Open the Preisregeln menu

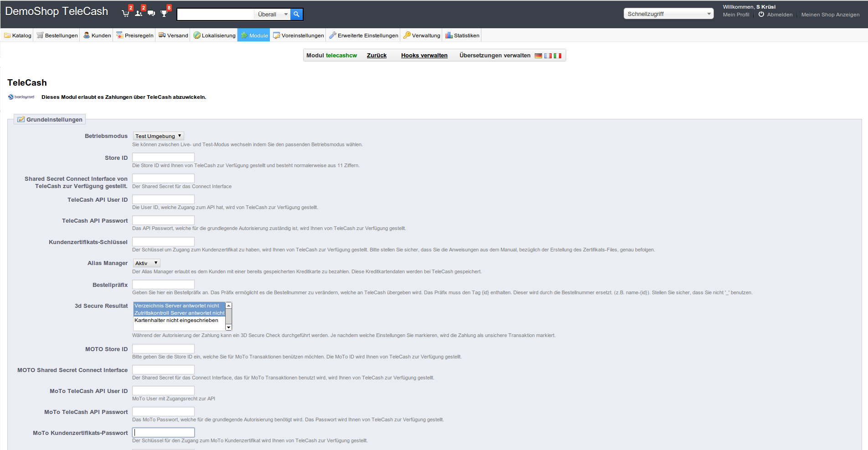click(x=135, y=36)
